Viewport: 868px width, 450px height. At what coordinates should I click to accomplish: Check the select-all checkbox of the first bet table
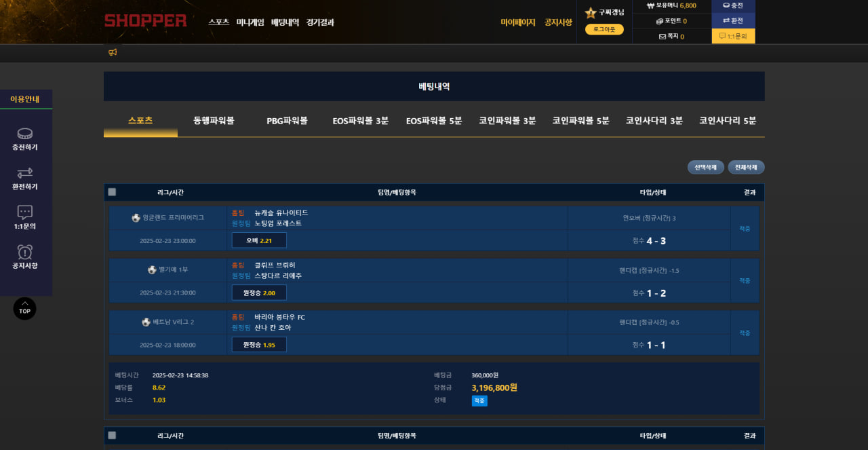click(112, 192)
